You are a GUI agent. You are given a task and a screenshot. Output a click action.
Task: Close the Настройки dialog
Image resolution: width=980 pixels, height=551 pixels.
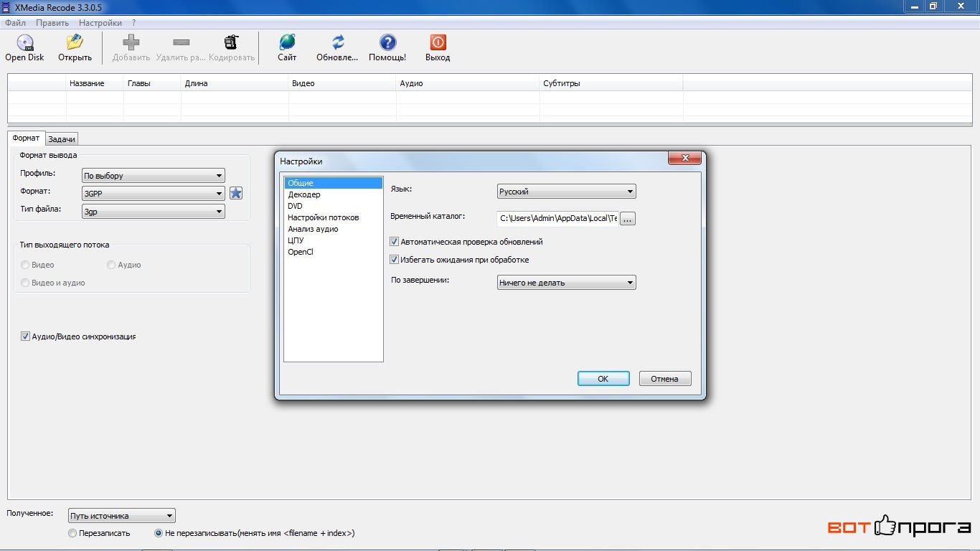(x=684, y=158)
